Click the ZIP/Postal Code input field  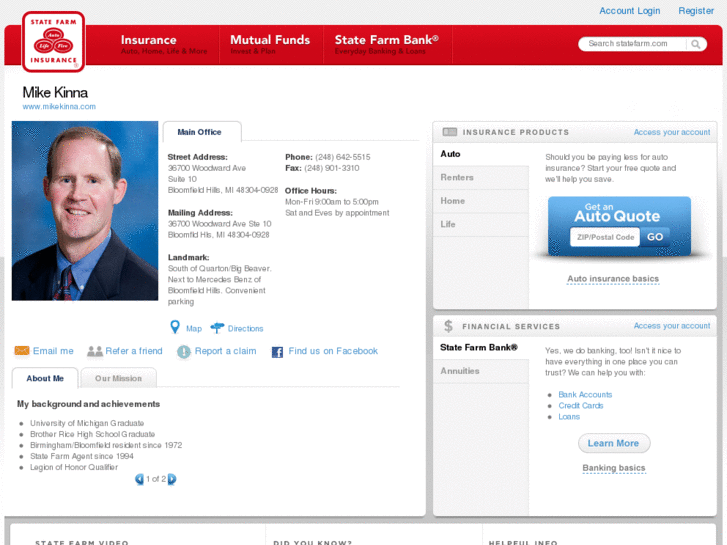tap(605, 237)
